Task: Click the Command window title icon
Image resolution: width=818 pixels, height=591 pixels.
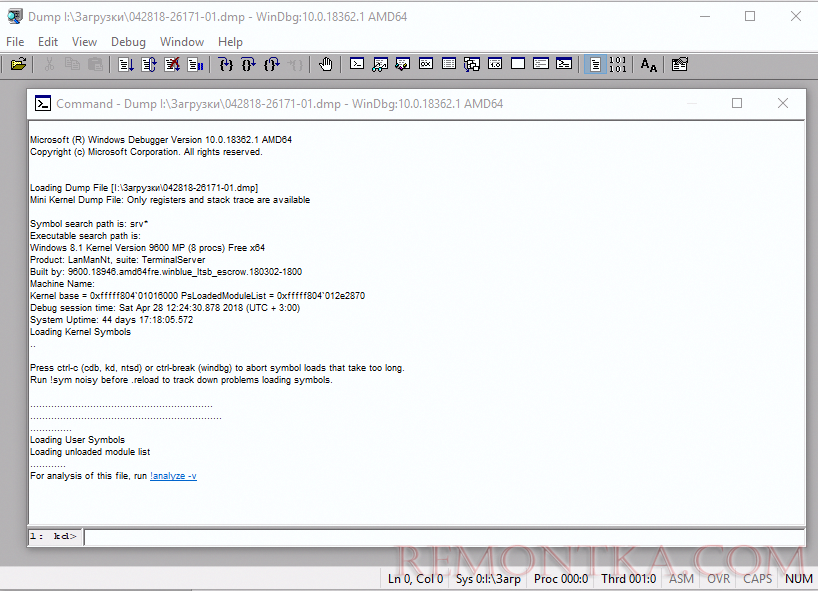Action: (43, 103)
